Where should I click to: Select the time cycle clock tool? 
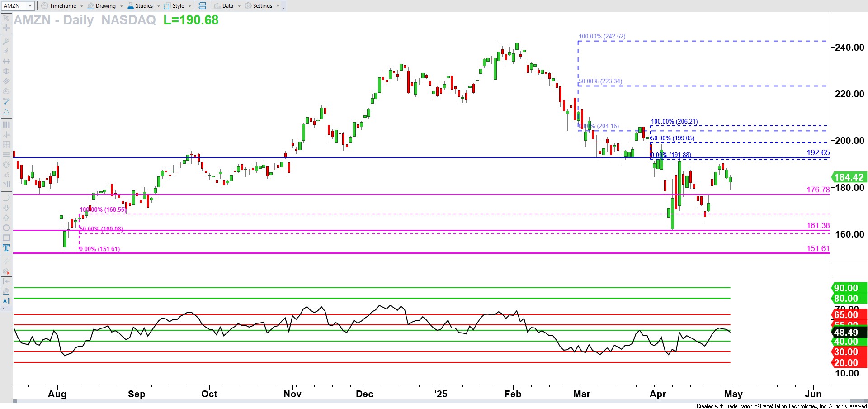[6, 91]
